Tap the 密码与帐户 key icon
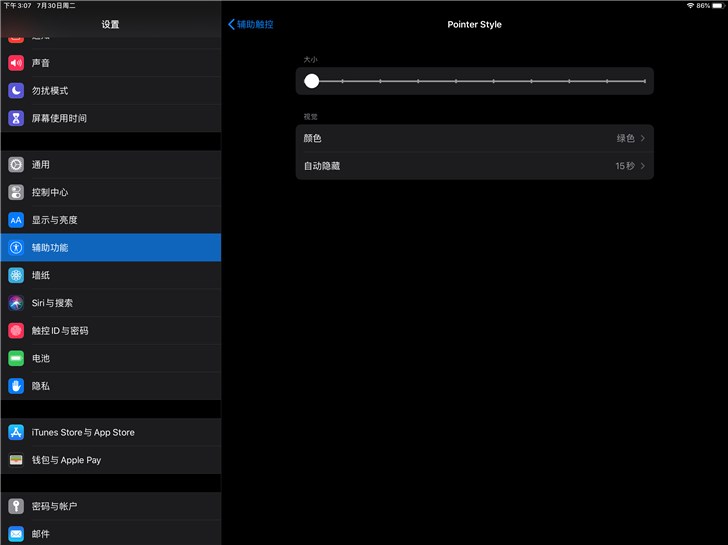The image size is (728, 545). [16, 506]
